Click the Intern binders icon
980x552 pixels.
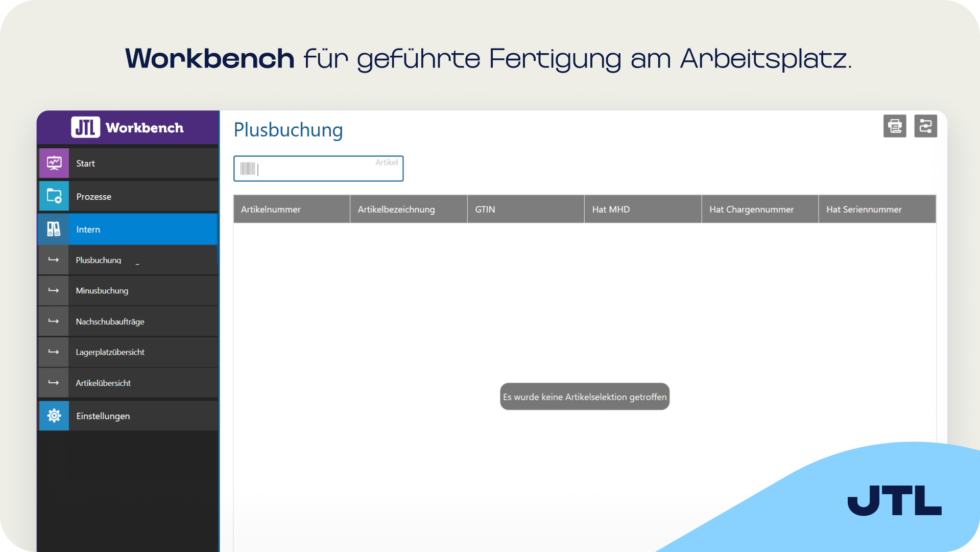(54, 229)
